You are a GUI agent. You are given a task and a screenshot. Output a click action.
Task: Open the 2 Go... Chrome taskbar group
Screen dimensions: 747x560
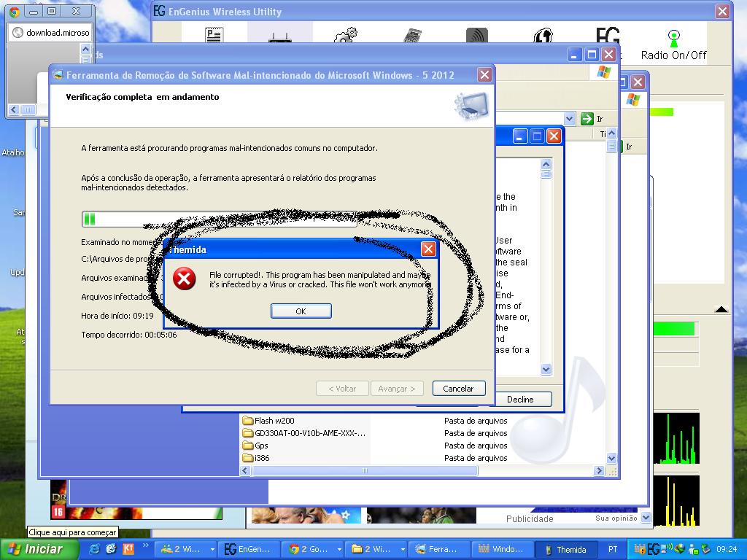point(312,549)
